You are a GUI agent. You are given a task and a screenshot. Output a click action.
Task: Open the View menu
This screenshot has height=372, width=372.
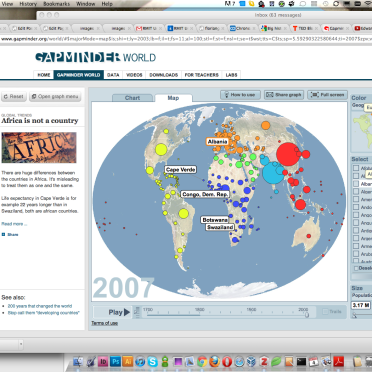[7, 4]
